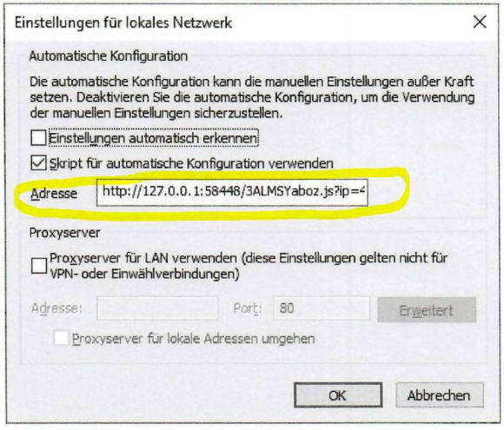Click the 'Skript für automatische Konfiguration verwenden' label
The width and height of the screenshot is (504, 430).
pos(191,163)
